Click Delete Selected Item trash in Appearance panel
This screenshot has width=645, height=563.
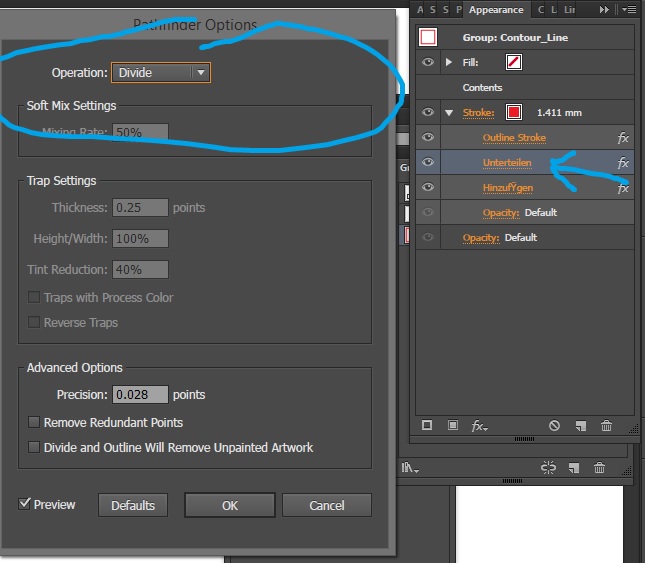(x=606, y=425)
